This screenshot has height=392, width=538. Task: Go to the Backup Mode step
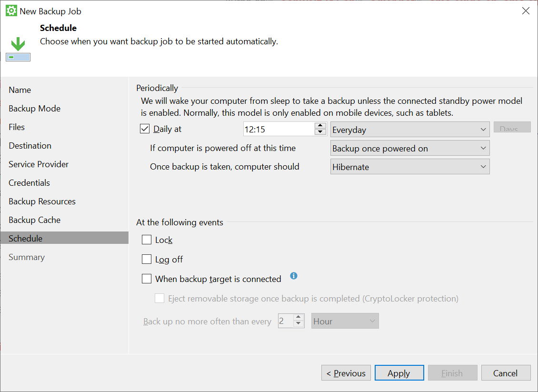coord(35,109)
